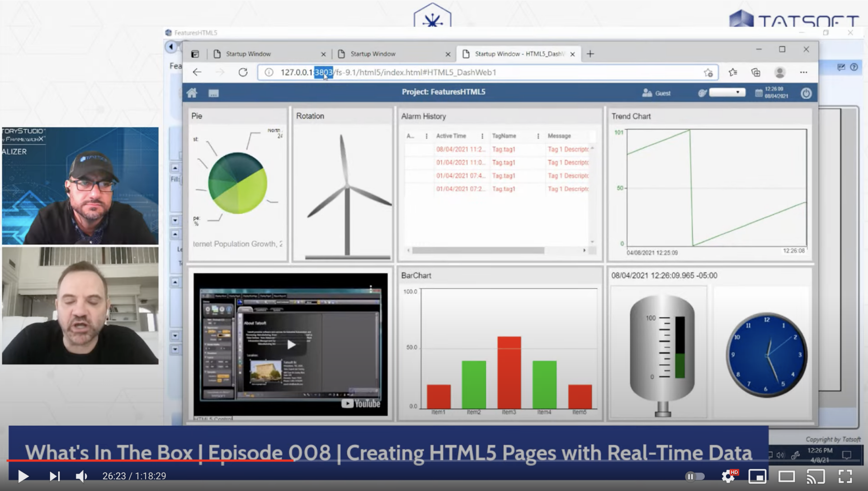Click the green pie chart
Viewport: 868px width, 491px height.
[237, 183]
